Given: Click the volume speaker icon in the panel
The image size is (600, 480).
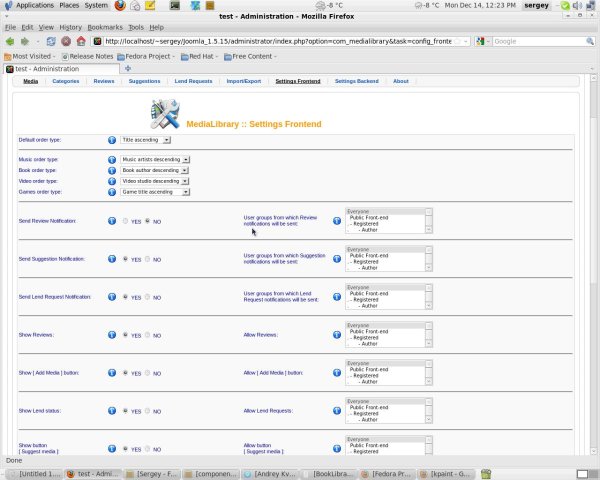Looking at the screenshot, I should (577, 5).
